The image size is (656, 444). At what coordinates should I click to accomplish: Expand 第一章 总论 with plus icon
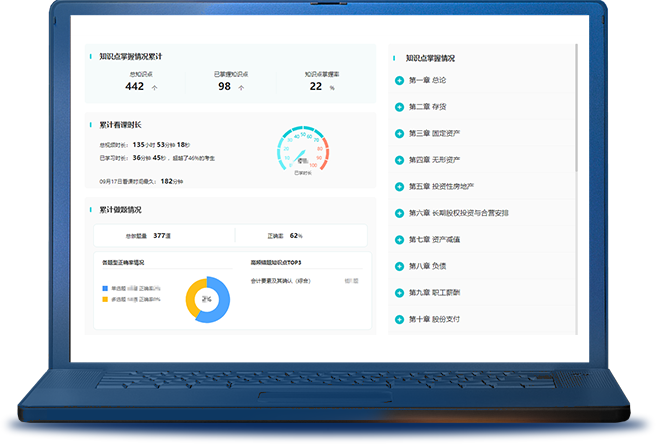(400, 80)
